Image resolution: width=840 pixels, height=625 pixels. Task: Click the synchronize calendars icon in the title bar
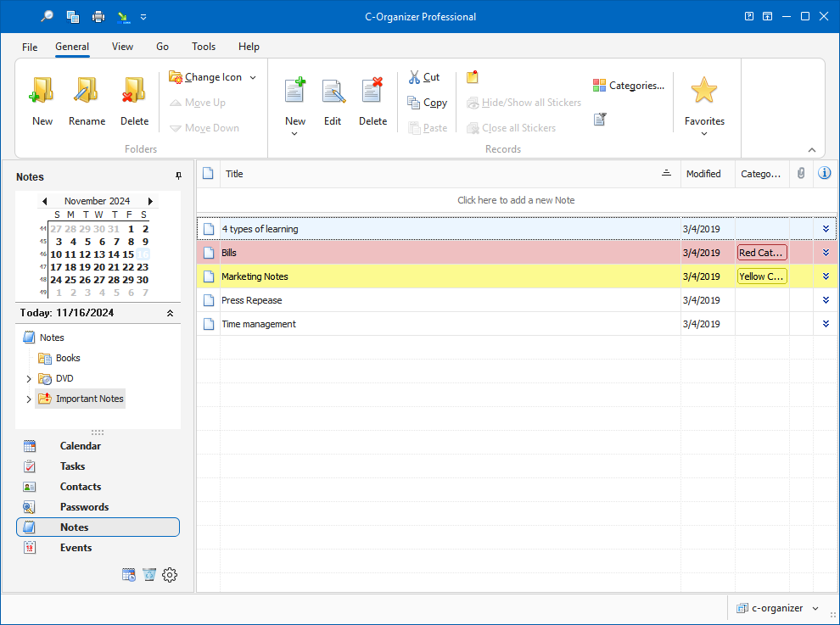73,17
